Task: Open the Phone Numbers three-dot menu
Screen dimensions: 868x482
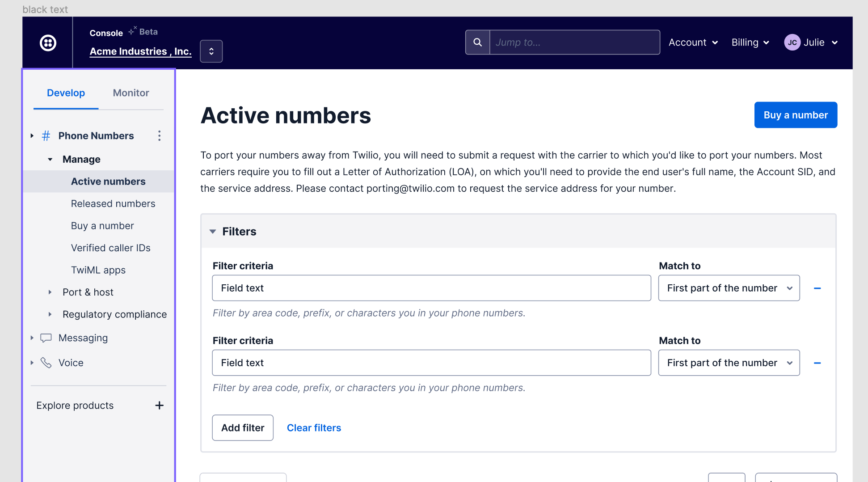Action: pos(159,136)
